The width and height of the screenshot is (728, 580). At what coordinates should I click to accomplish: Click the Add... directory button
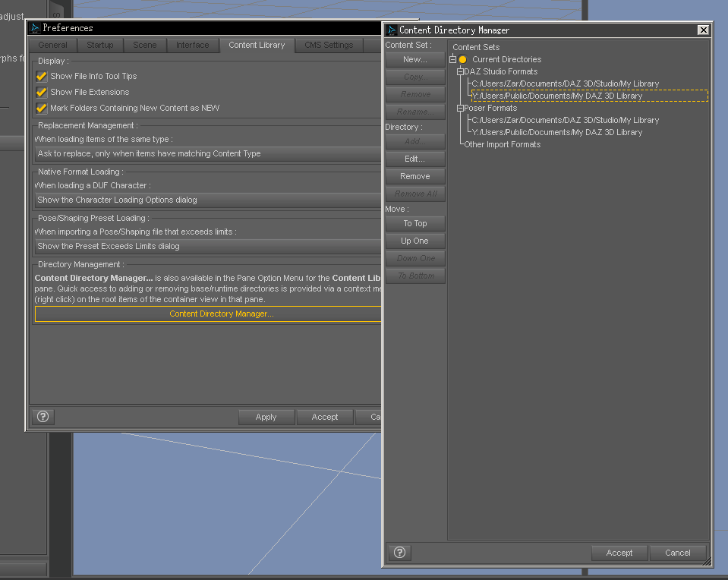pyautogui.click(x=415, y=141)
